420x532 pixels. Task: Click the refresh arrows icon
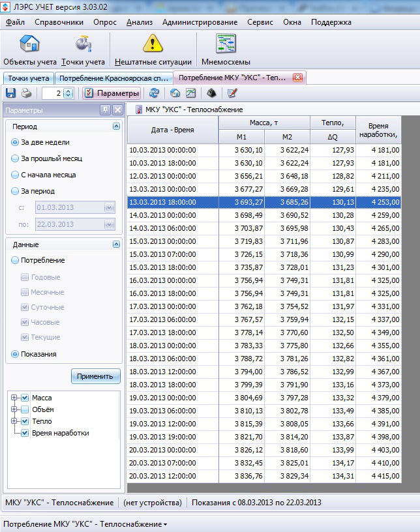click(155, 93)
